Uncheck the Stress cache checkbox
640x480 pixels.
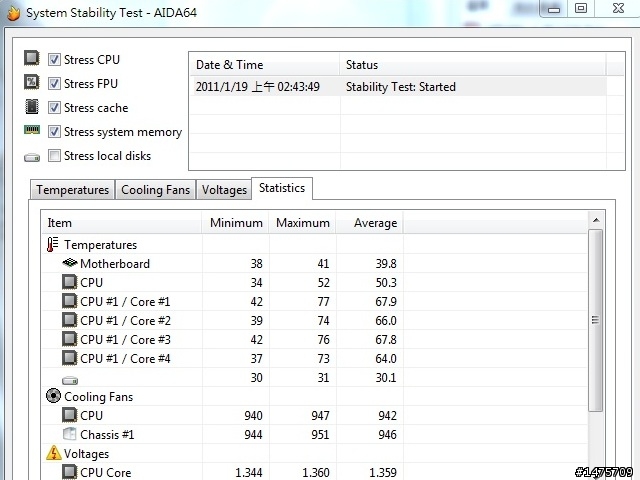pyautogui.click(x=54, y=108)
